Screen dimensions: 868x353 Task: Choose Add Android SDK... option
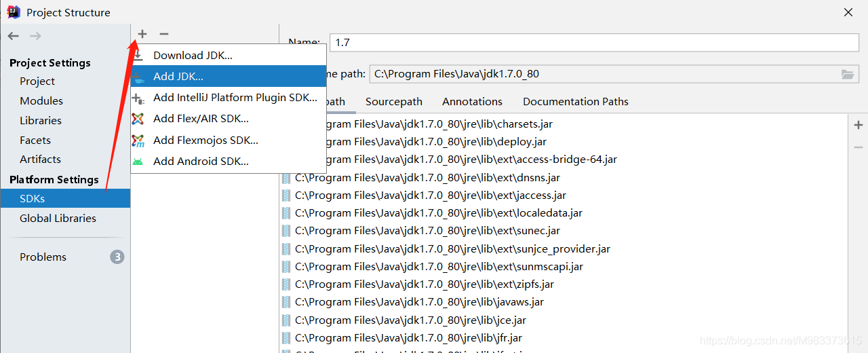tap(229, 162)
